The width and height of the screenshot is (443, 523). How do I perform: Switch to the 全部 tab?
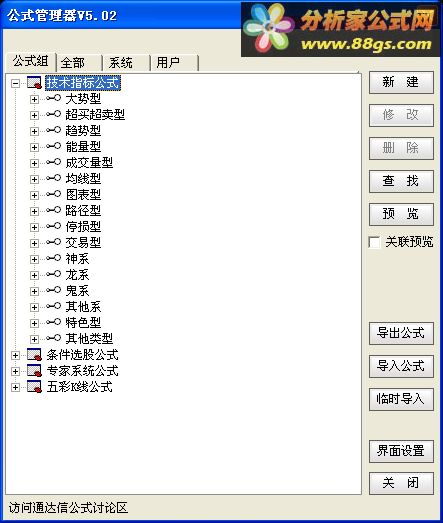[x=79, y=63]
